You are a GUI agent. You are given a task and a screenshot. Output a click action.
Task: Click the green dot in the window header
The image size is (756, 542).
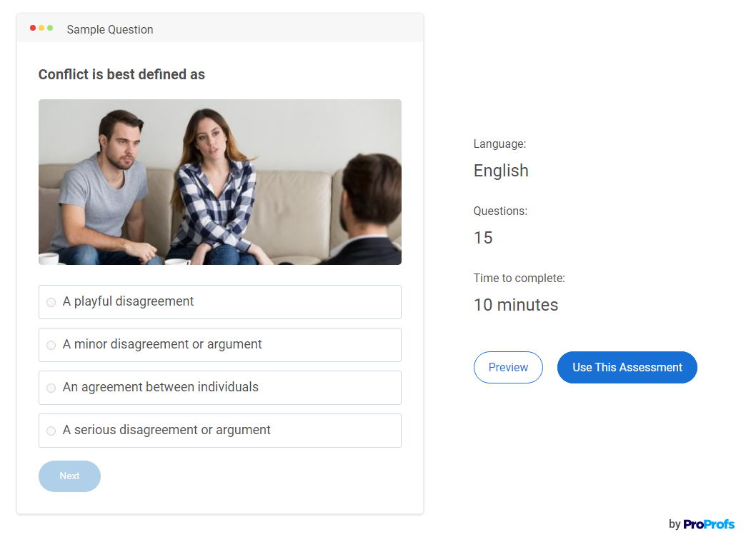(50, 28)
